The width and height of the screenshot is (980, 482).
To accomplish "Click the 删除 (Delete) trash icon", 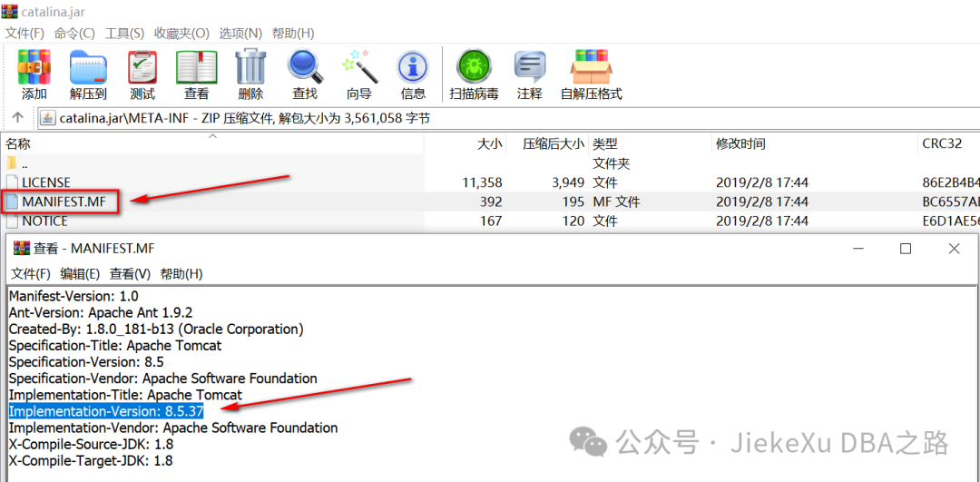I will point(250,74).
